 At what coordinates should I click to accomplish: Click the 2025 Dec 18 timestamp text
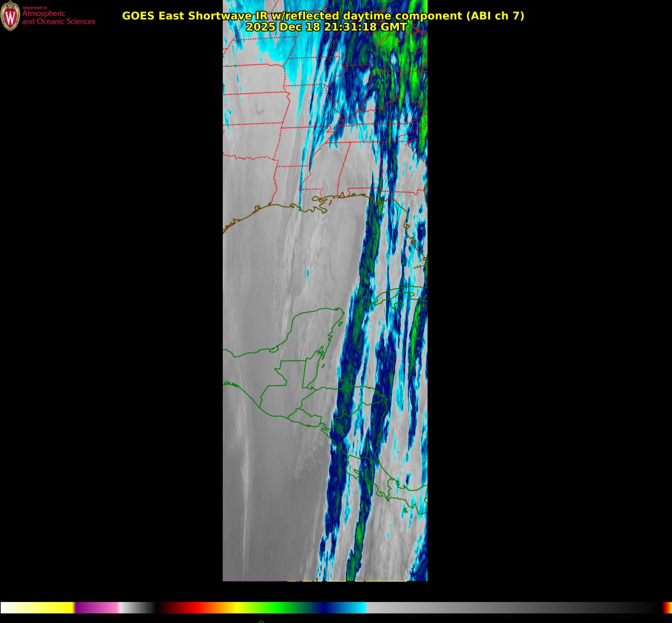[326, 27]
